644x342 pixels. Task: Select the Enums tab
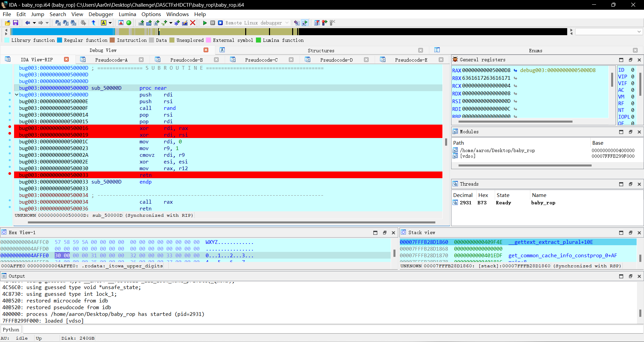tap(536, 51)
